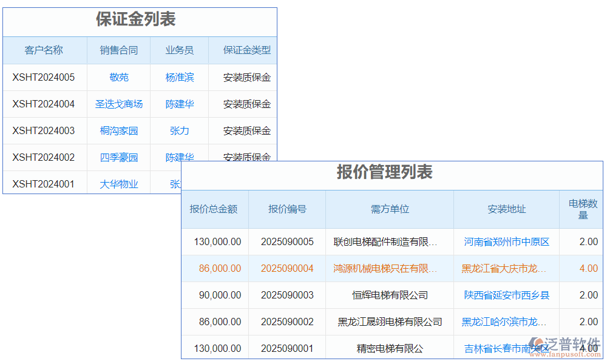Click address link 陕西省延安市西乡县
The width and height of the screenshot is (607, 364).
click(x=507, y=295)
